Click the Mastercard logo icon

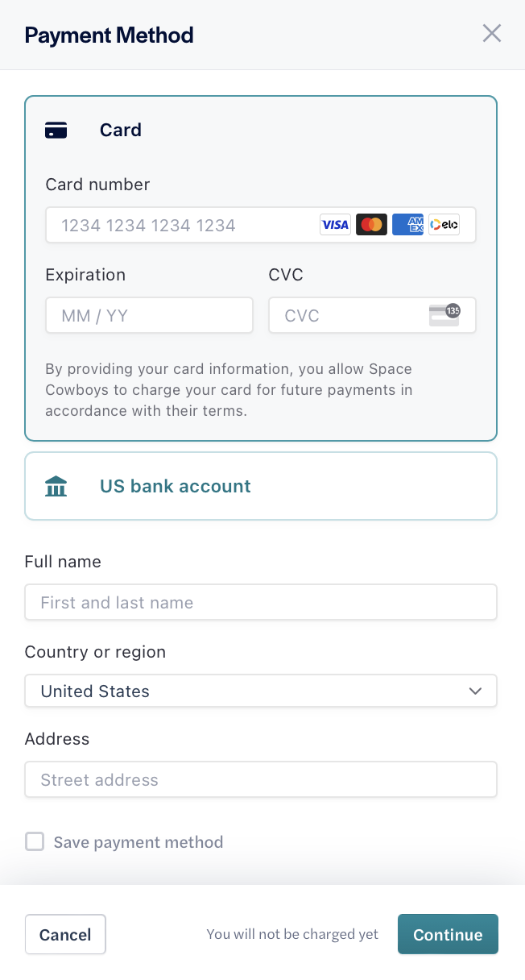[371, 224]
